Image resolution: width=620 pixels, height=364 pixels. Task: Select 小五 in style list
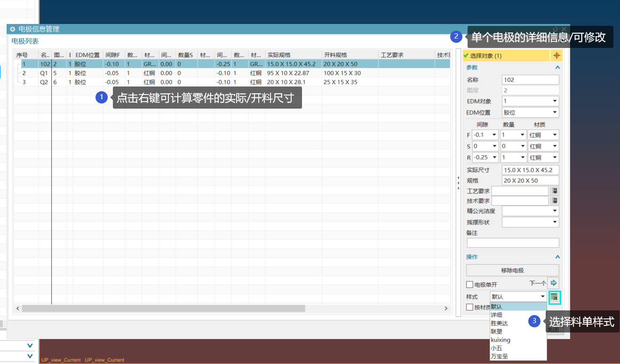tap(518, 348)
